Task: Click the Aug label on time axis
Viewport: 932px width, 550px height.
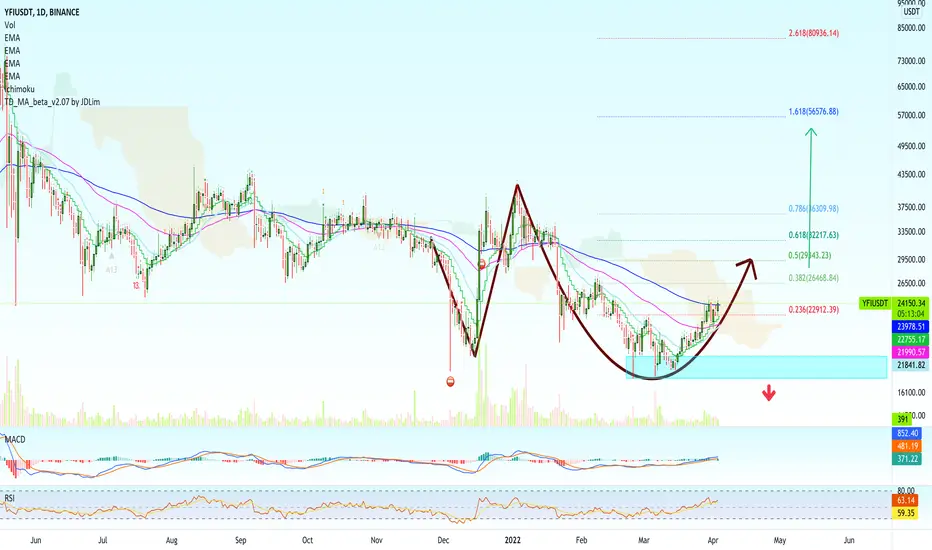Action: pyautogui.click(x=172, y=540)
